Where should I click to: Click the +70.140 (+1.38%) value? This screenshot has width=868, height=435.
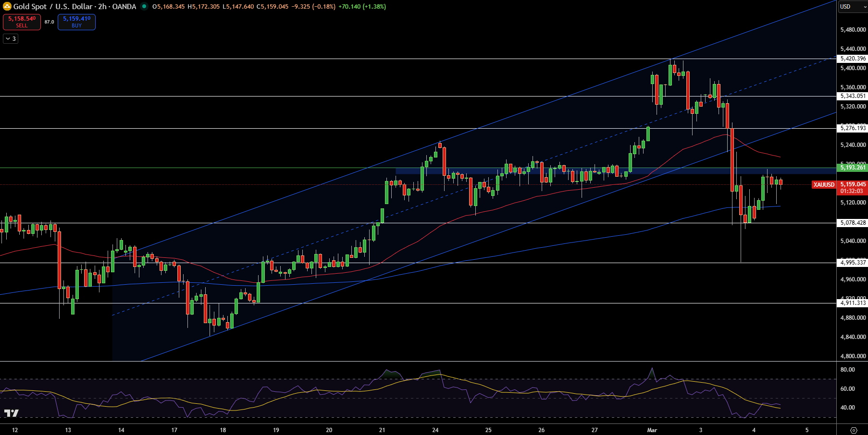(362, 7)
